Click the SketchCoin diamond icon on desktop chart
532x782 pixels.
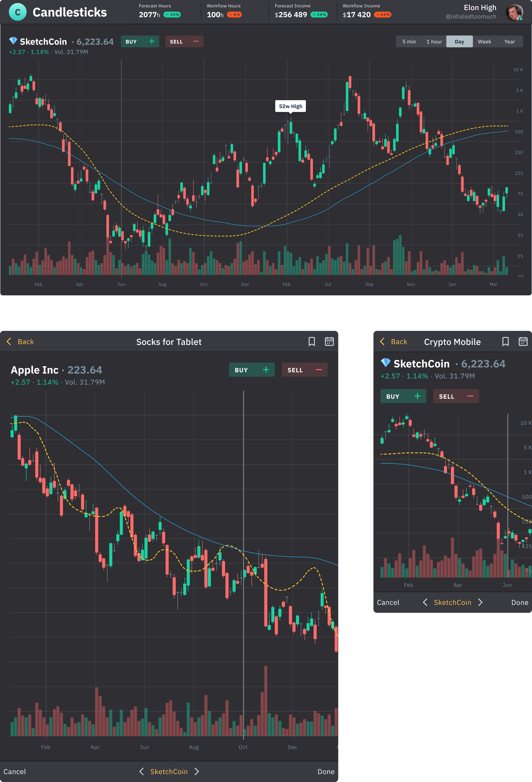tap(13, 41)
